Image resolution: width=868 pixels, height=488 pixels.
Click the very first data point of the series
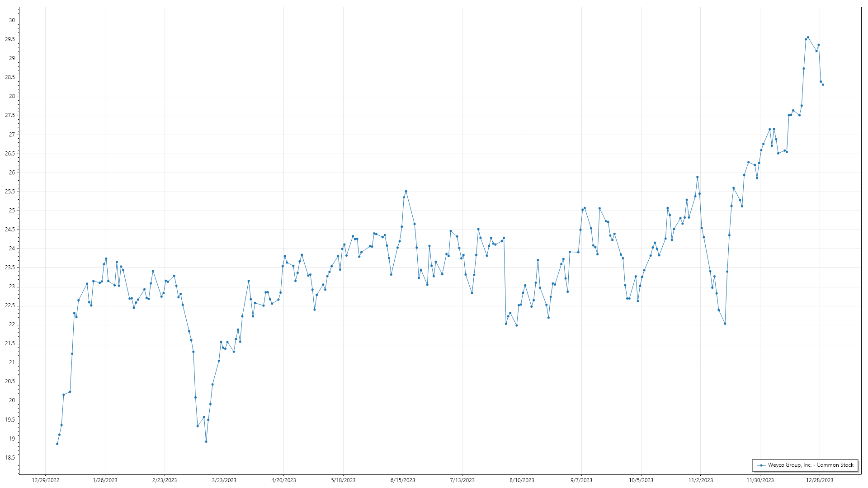pos(57,444)
